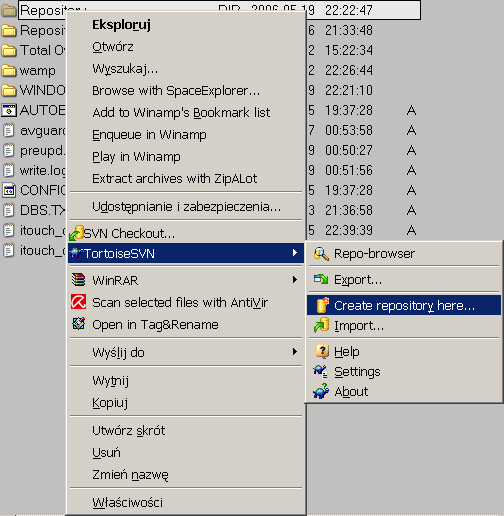Select Scan selected files with AntiVir
Viewport: 504px width, 516px height.
(x=186, y=302)
